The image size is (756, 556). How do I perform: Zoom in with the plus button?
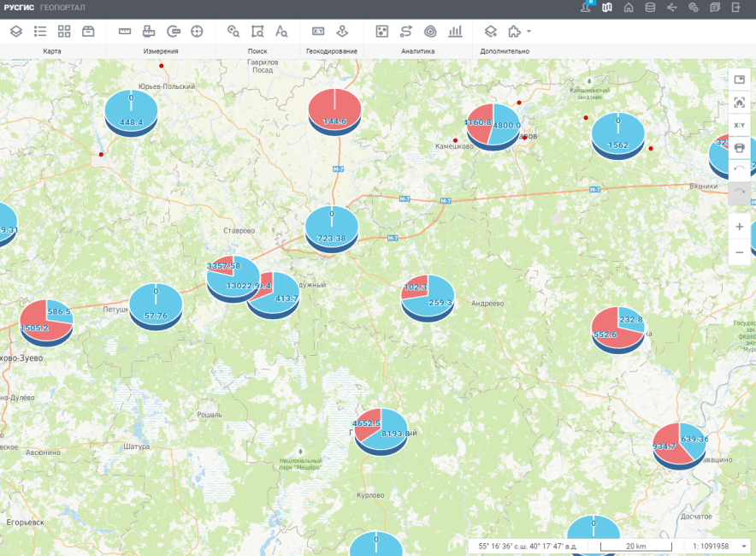[739, 227]
